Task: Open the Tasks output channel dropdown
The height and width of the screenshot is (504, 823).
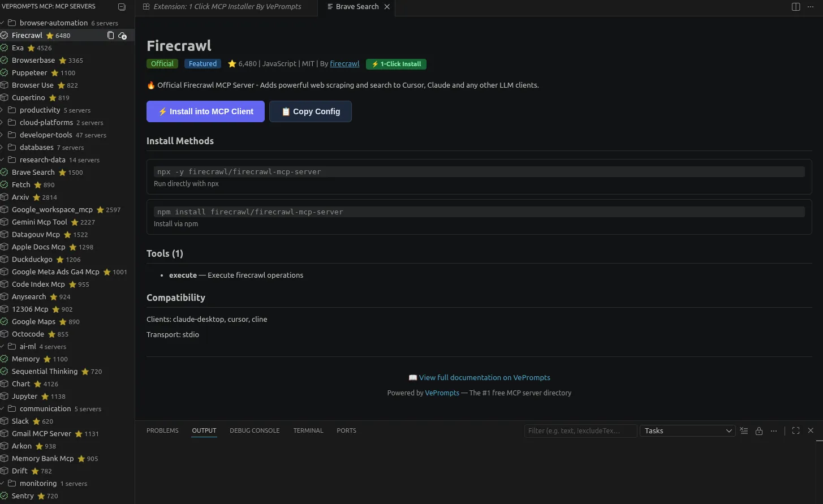Action: (x=688, y=431)
